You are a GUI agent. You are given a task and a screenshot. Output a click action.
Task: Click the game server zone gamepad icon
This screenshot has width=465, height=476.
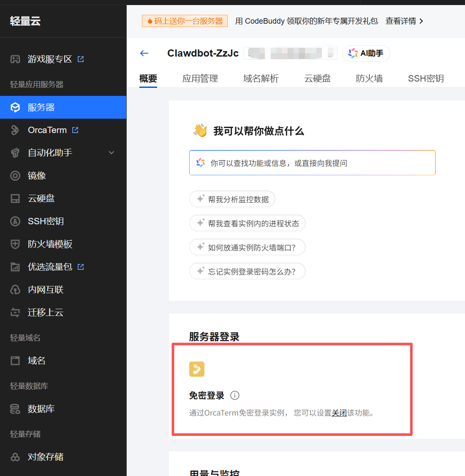pos(15,59)
